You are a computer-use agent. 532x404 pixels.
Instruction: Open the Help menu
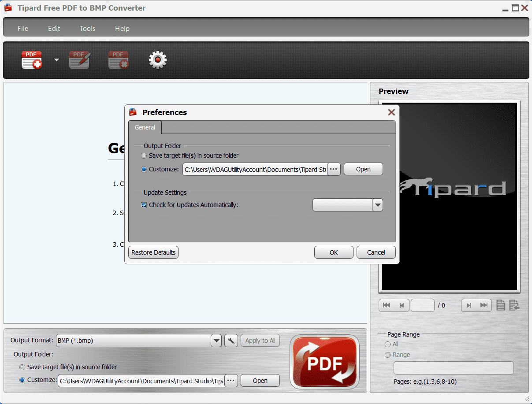[122, 28]
